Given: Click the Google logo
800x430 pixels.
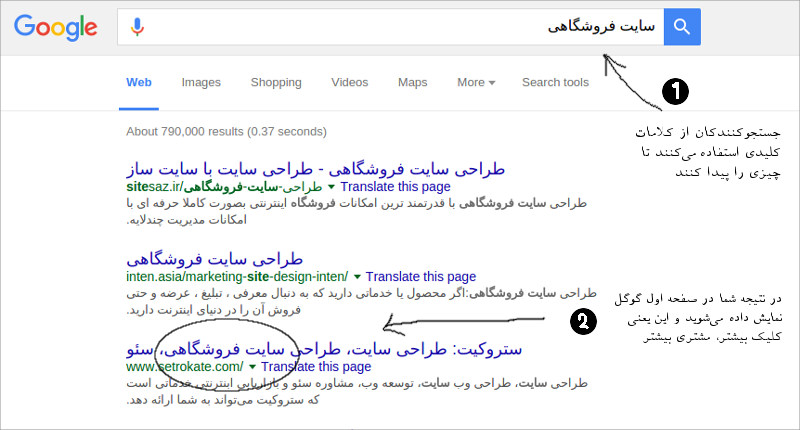Looking at the screenshot, I should coord(56,27).
